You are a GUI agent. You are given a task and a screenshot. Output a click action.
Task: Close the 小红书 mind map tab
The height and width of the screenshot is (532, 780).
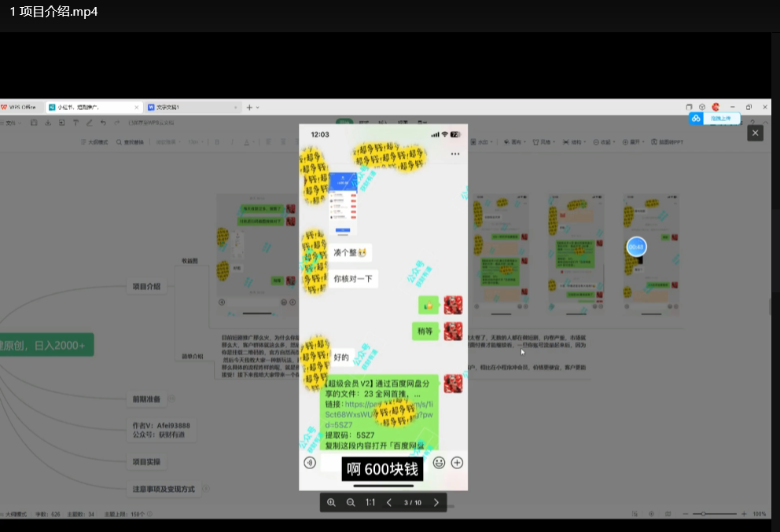(137, 108)
